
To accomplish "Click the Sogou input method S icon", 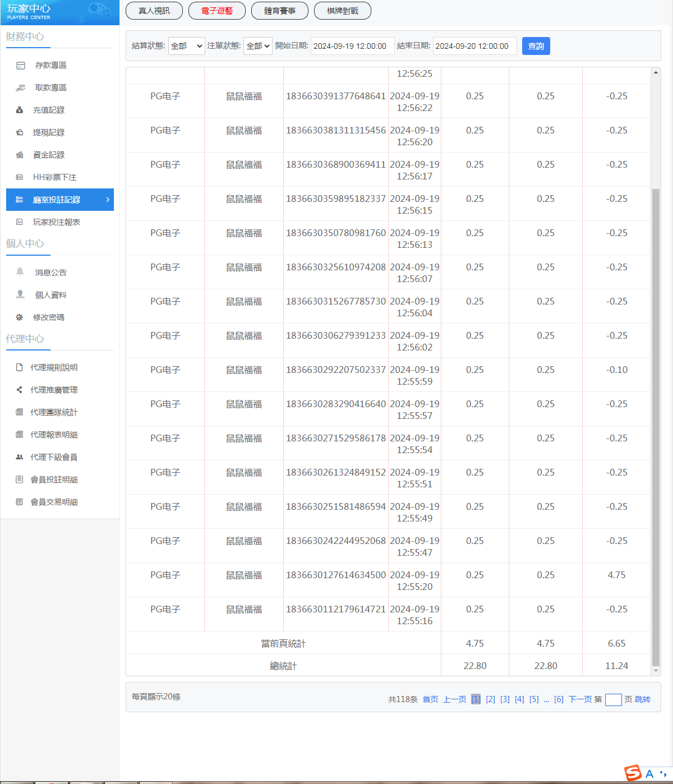I will 633,773.
